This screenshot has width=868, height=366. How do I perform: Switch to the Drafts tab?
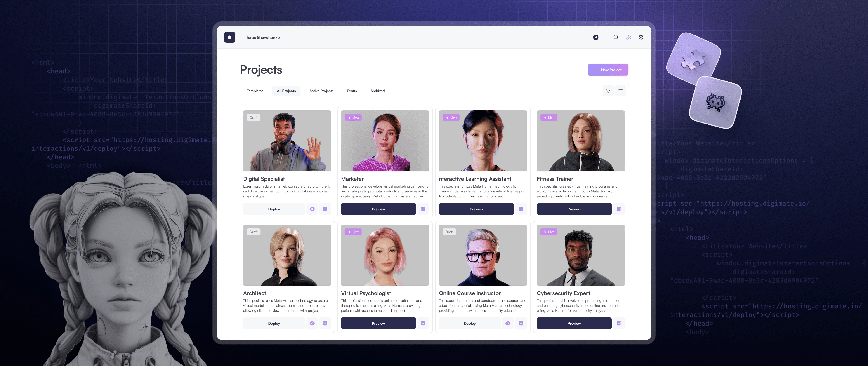tap(352, 91)
